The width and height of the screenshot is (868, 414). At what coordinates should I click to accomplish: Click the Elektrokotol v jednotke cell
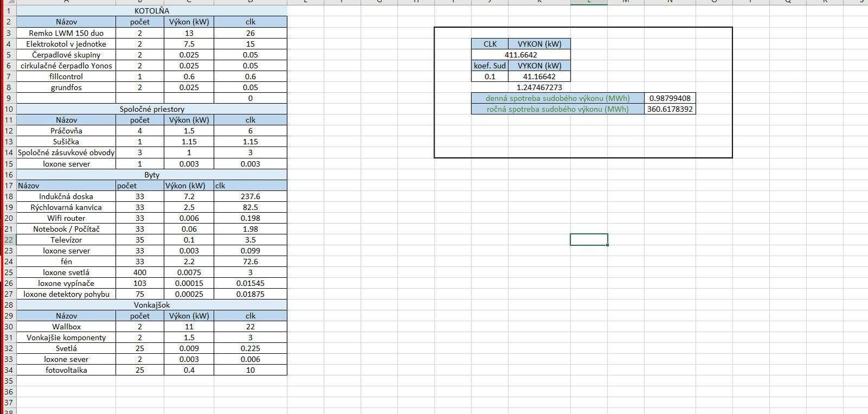[x=66, y=44]
